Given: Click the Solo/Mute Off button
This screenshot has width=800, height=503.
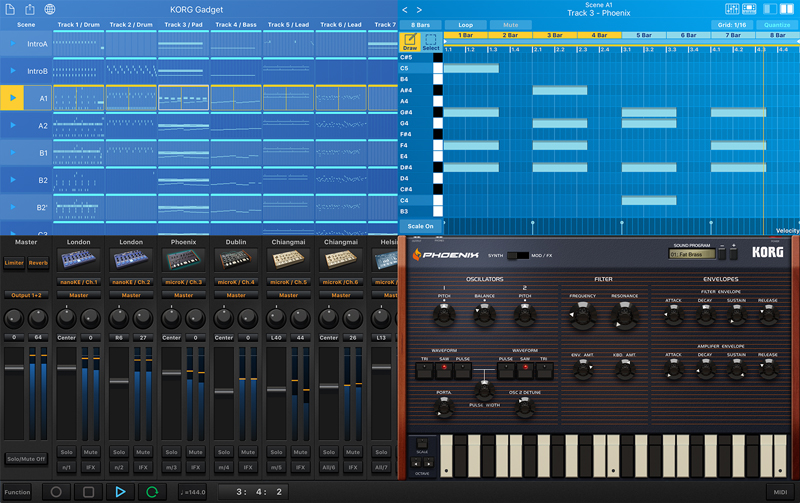Looking at the screenshot, I should tap(26, 459).
